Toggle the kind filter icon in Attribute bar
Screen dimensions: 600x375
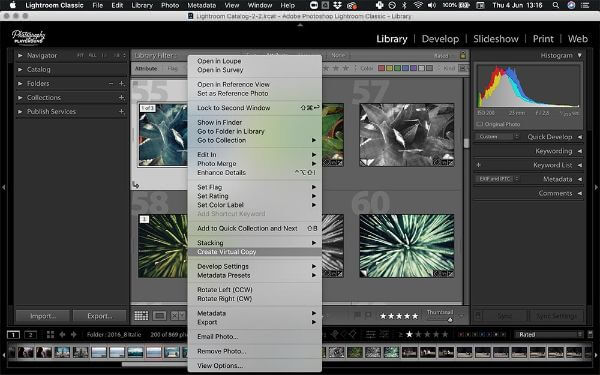coord(463,68)
